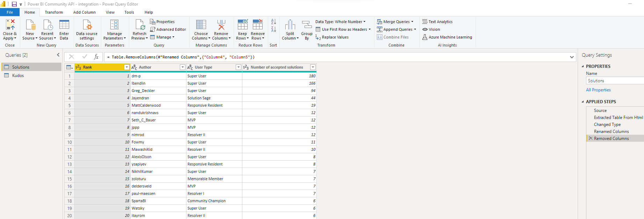Open the Manage dropdown
The image size is (644, 219).
click(x=162, y=37)
